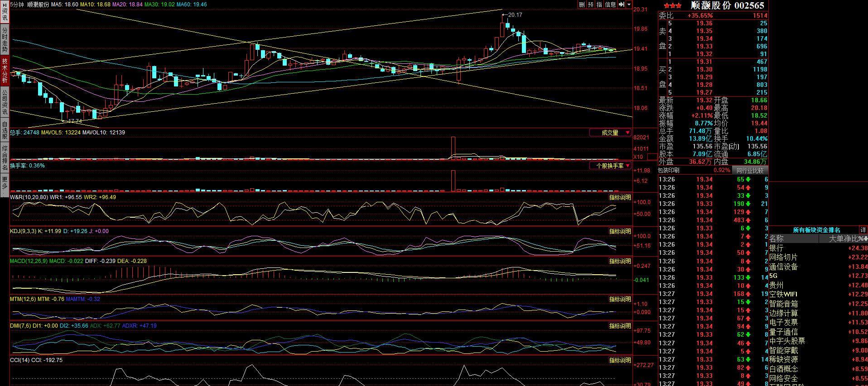Image resolution: width=868 pixels, height=386 pixels.
Task: Click the 预 (forecast) toolbar icon
Action: point(591,5)
